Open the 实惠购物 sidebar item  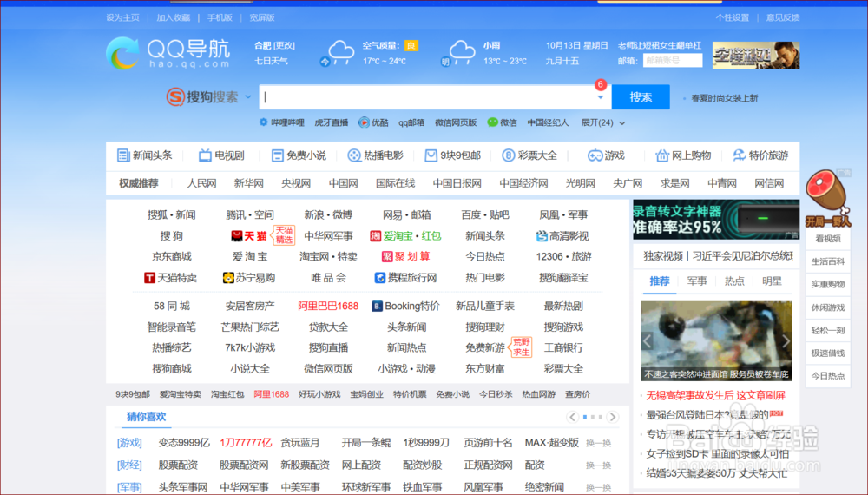(x=828, y=284)
